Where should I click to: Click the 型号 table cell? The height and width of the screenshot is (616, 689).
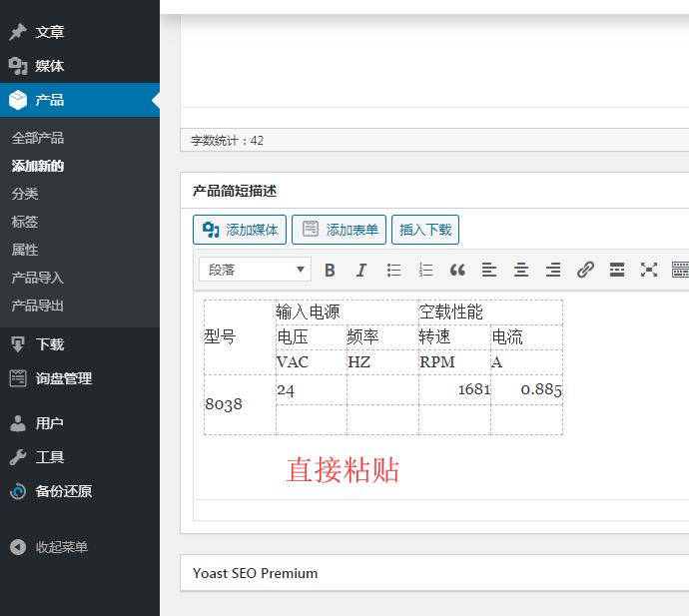[x=240, y=337]
